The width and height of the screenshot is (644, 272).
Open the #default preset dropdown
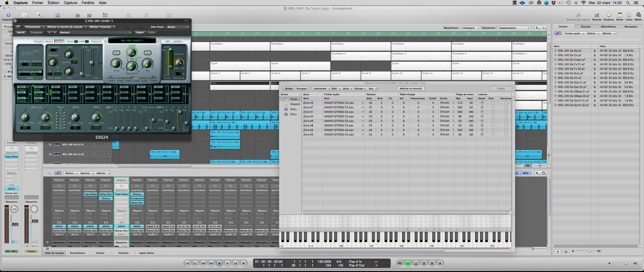tap(95, 33)
